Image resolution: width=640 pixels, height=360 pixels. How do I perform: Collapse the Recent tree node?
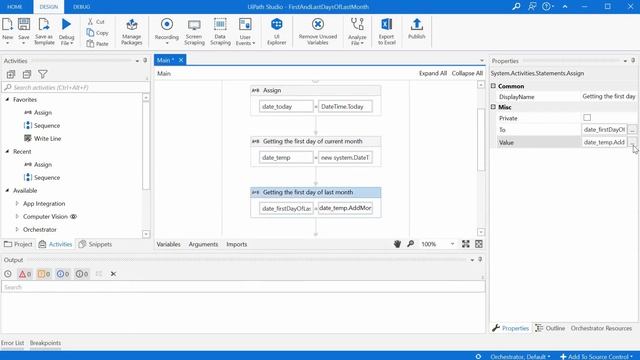pyautogui.click(x=7, y=151)
